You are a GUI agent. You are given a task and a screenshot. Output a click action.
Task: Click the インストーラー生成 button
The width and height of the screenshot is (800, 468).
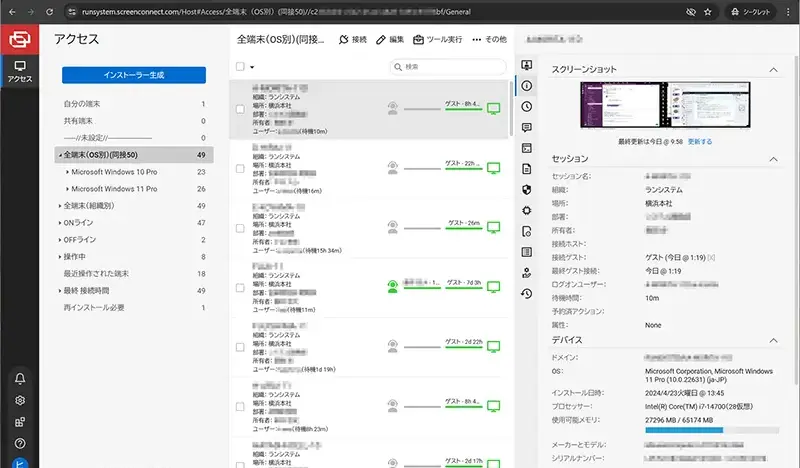click(x=133, y=75)
